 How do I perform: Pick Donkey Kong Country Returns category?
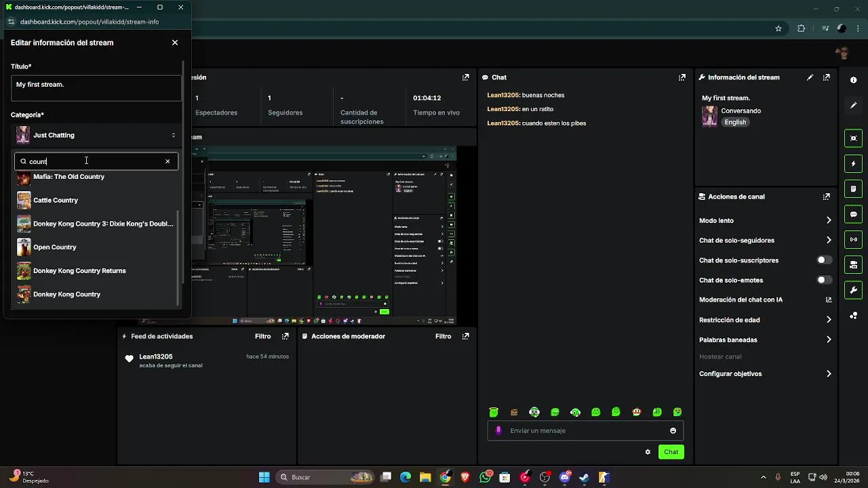tap(95, 270)
